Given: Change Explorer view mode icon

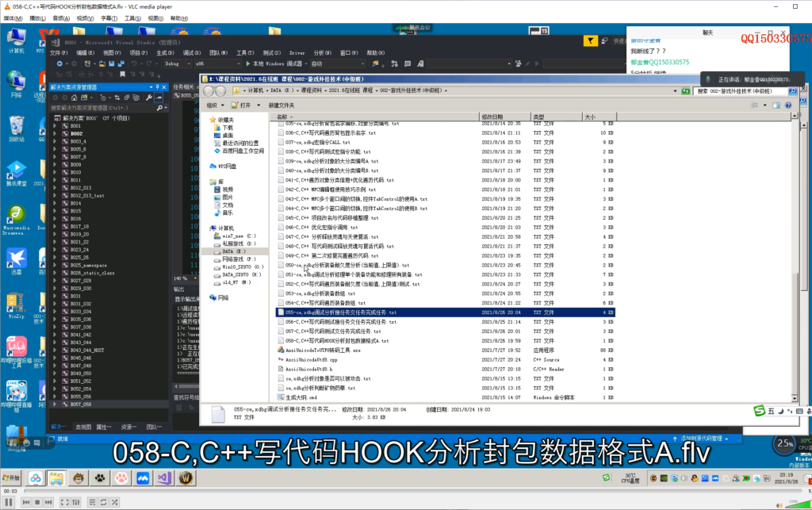Looking at the screenshot, I should pos(755,105).
